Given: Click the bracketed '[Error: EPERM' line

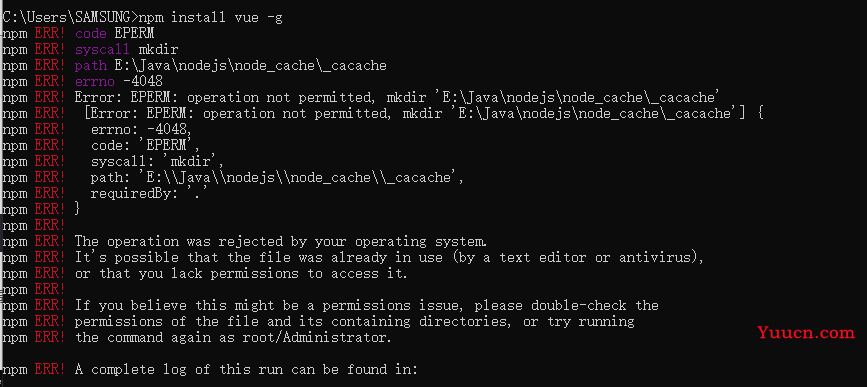Looking at the screenshot, I should click(424, 114).
